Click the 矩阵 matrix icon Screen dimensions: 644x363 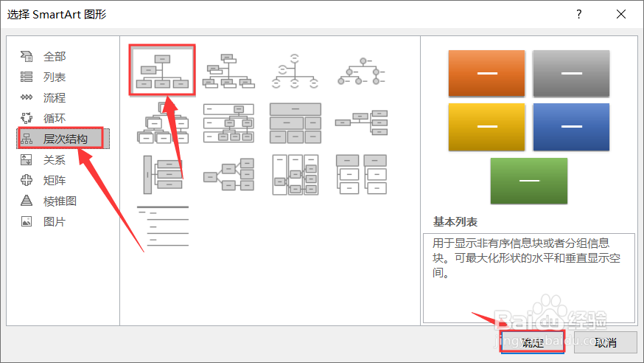[x=27, y=180]
